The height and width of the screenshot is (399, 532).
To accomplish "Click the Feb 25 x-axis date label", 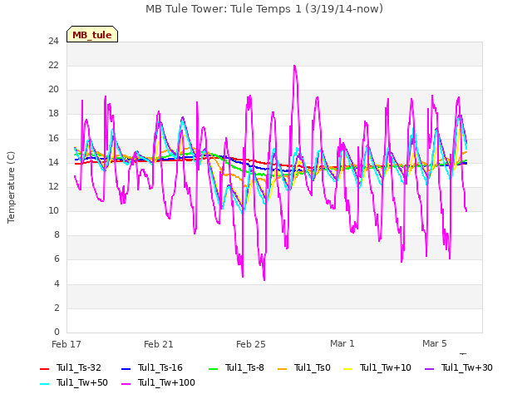I will (x=251, y=344).
